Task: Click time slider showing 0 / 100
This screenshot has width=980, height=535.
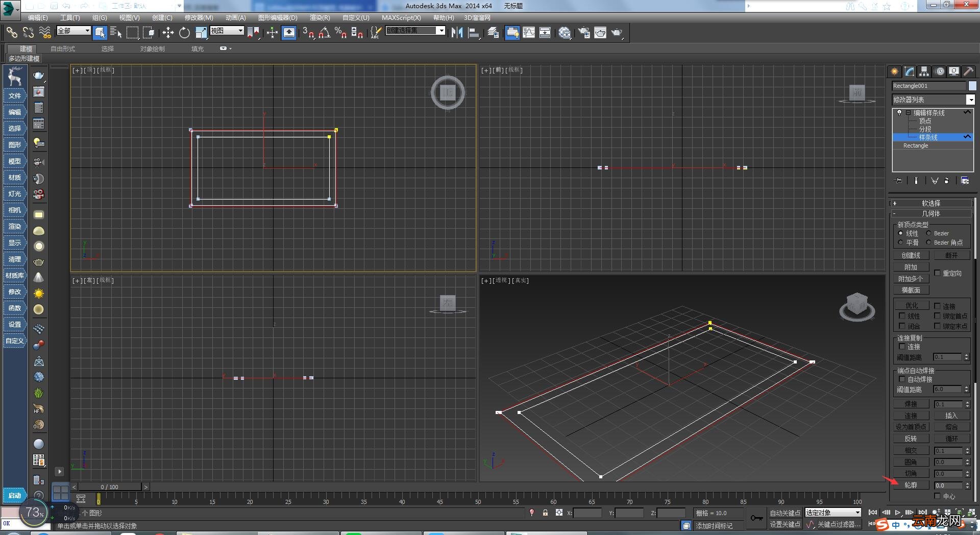Action: tap(110, 487)
